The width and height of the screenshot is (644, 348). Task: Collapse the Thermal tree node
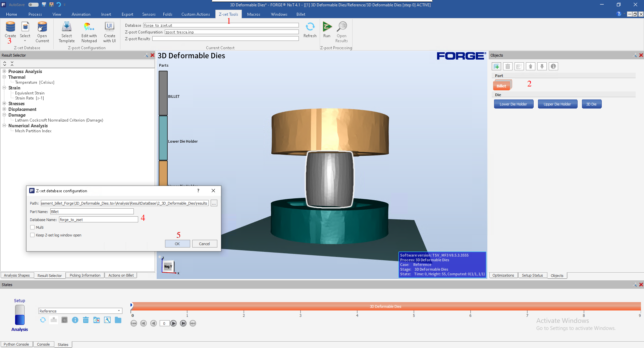4,77
